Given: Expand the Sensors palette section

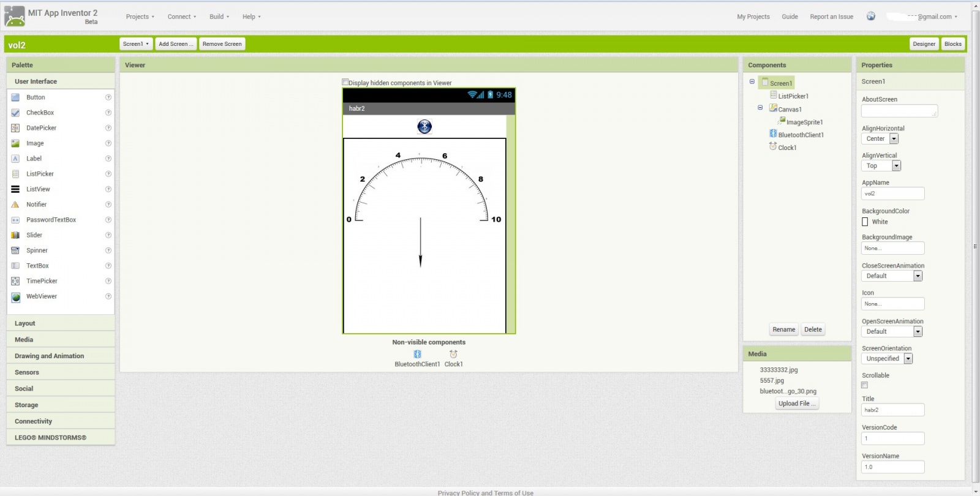Looking at the screenshot, I should [x=61, y=372].
